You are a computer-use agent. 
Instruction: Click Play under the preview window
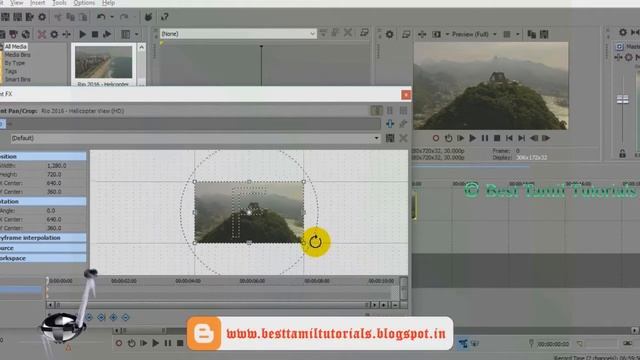click(473, 138)
